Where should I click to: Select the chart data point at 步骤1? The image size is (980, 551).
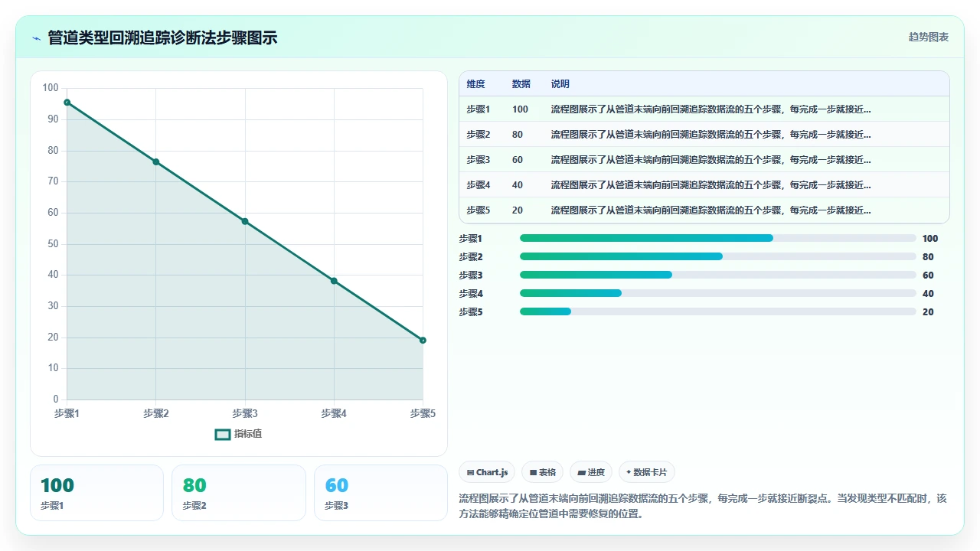[67, 103]
